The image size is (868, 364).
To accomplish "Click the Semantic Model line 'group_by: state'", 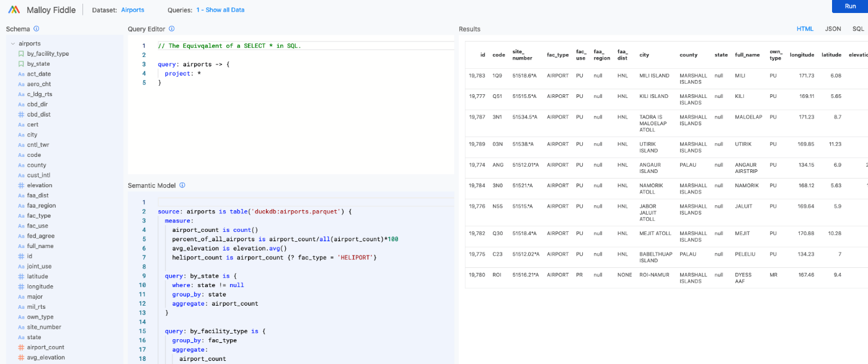I will click(199, 295).
